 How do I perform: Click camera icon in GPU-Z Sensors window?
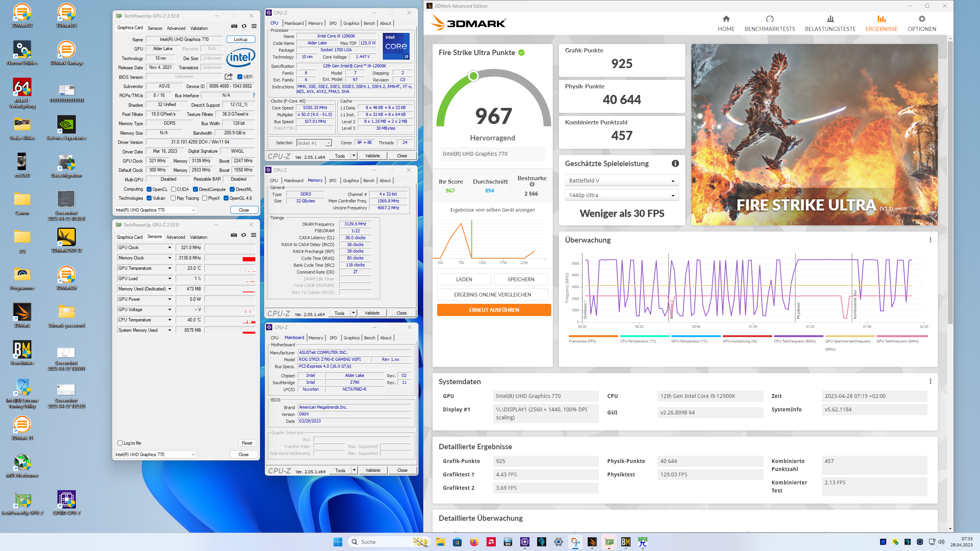[x=234, y=235]
